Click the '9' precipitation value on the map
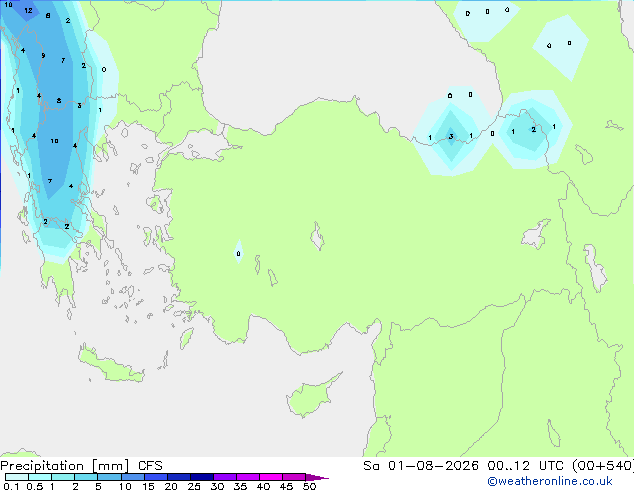This screenshot has width=634, height=490. coord(43,56)
